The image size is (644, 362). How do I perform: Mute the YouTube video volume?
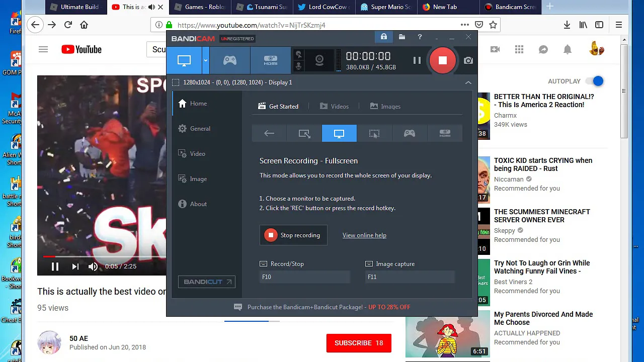click(93, 266)
